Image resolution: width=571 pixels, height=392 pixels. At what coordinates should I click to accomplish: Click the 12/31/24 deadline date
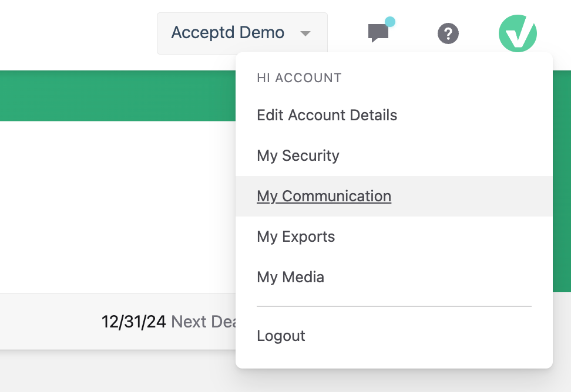(133, 322)
